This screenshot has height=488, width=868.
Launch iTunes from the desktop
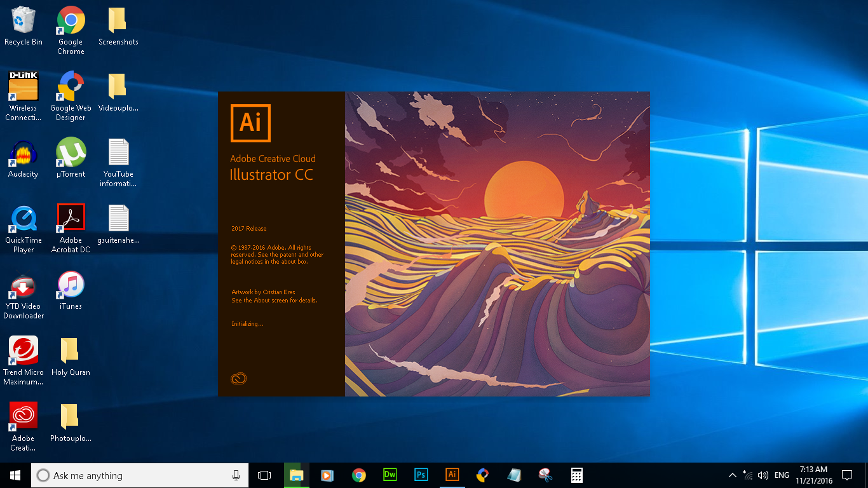pyautogui.click(x=71, y=290)
